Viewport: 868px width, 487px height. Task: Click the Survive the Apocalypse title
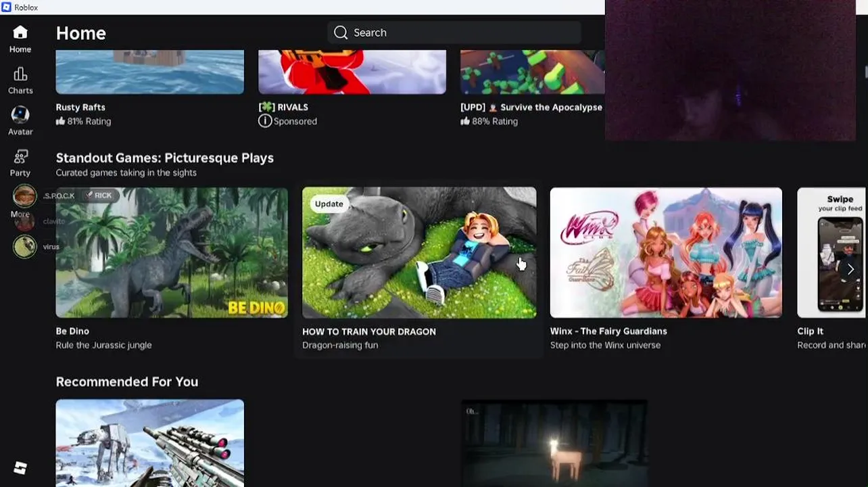531,107
